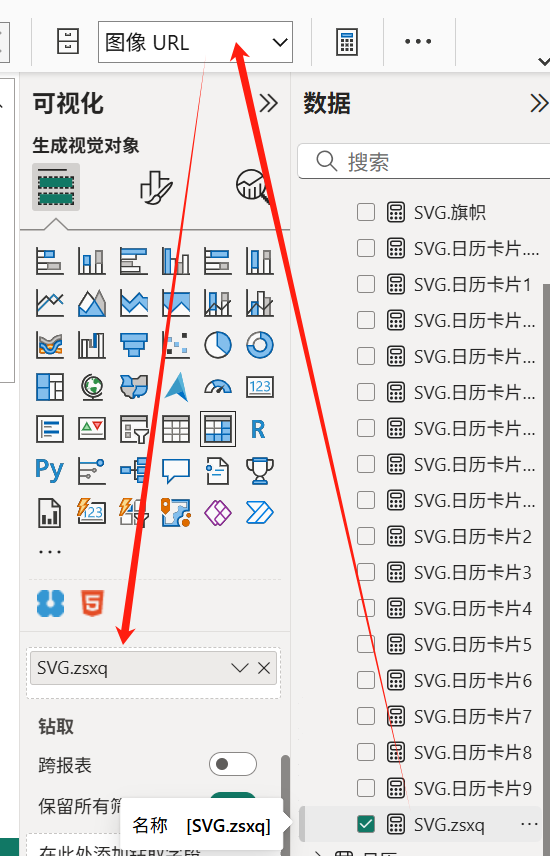
Task: Open the SVG.zsxq field chevron menu
Action: 239,668
